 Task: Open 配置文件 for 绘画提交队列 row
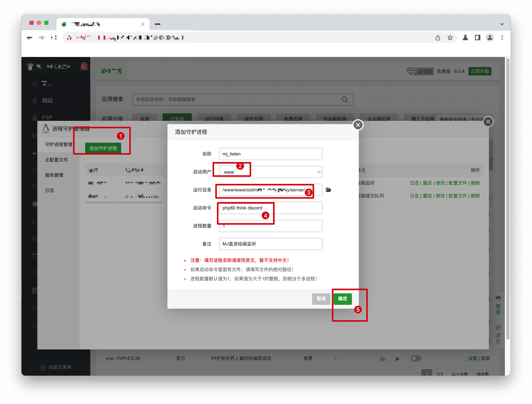457,196
